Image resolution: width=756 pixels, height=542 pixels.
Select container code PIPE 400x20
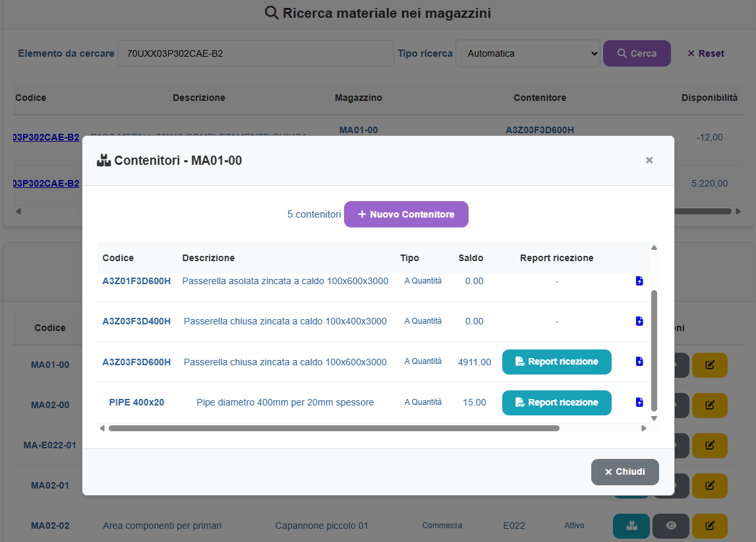(136, 402)
